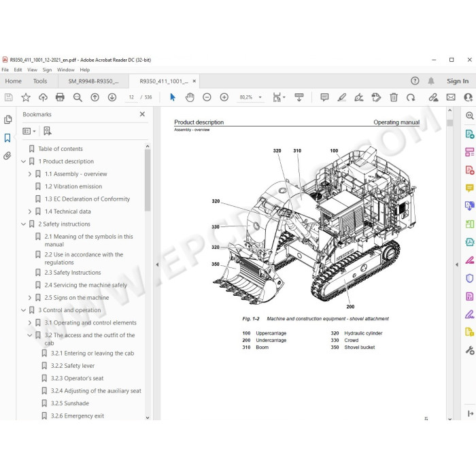Open the Edit menu
This screenshot has height=476, width=476.
pyautogui.click(x=18, y=69)
